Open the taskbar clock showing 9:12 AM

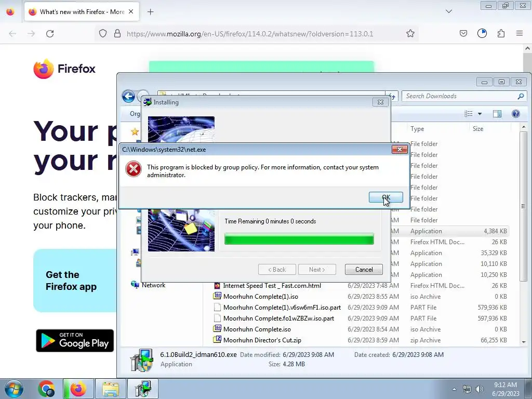click(506, 389)
